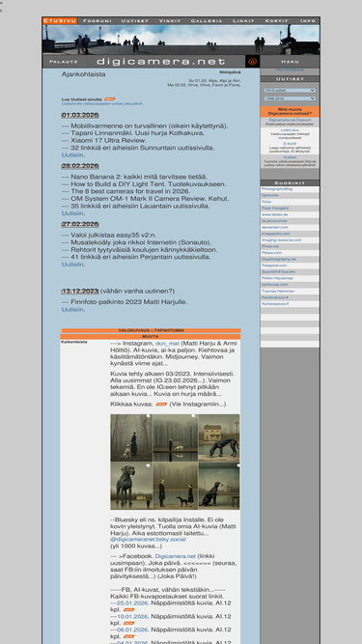Open the Info menu item
The image size is (362, 644).
(x=308, y=20)
